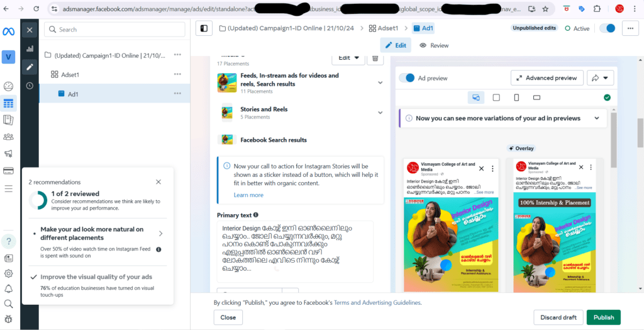644x330 pixels.
Task: Expand Feeds, In-stream ads placements group
Action: [x=380, y=82]
